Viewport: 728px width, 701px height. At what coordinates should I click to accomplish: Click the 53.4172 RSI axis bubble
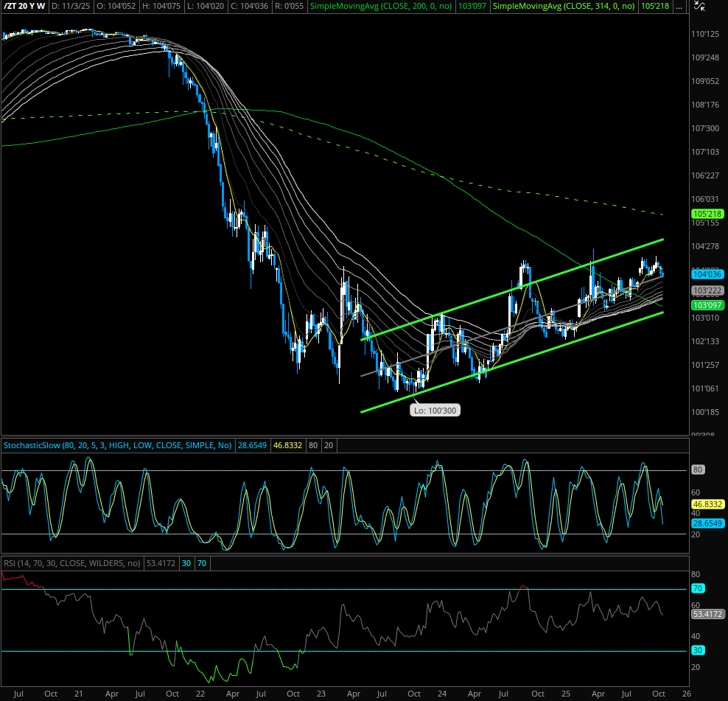coord(707,614)
